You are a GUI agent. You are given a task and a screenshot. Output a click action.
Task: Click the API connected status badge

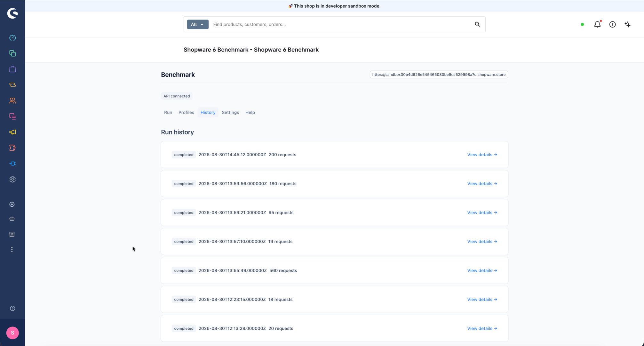tap(177, 96)
